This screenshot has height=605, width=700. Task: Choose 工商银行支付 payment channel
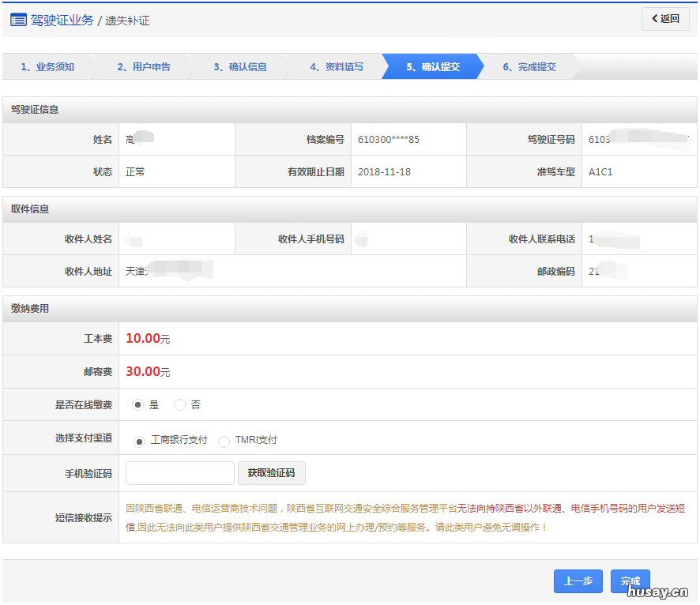(x=139, y=442)
